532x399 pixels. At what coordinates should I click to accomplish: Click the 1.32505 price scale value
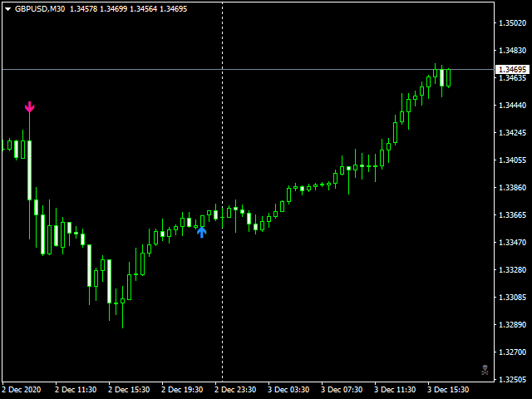(512, 379)
